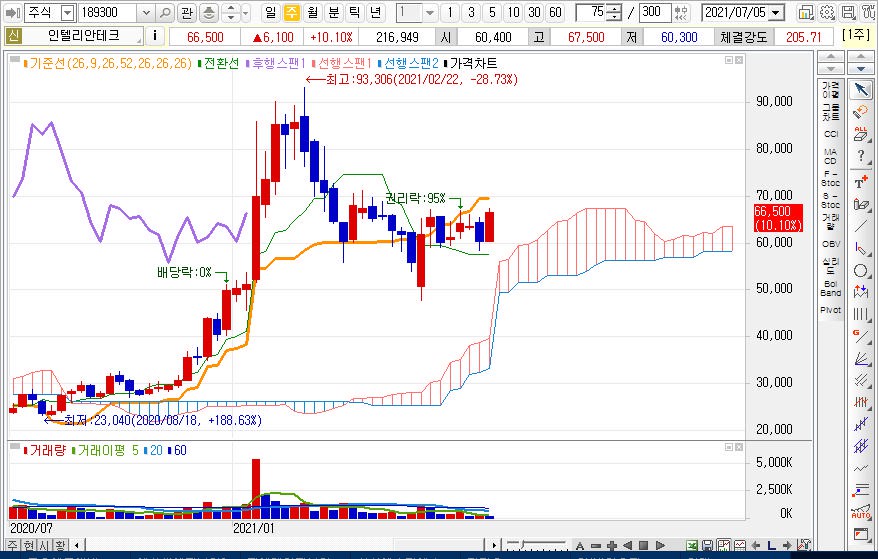Add the OBV indicator from side panel
The height and width of the screenshot is (559, 878).
831,244
